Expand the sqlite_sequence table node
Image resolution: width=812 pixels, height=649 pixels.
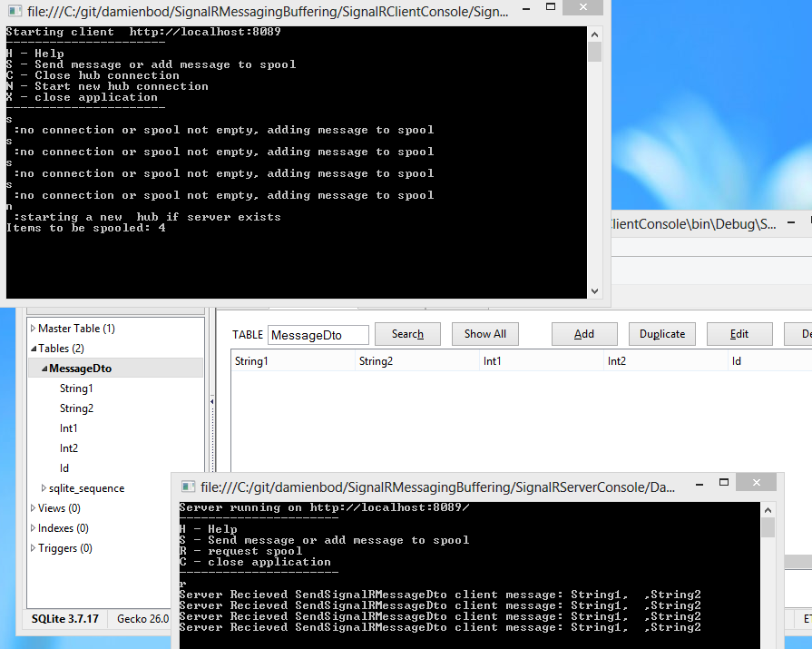44,488
